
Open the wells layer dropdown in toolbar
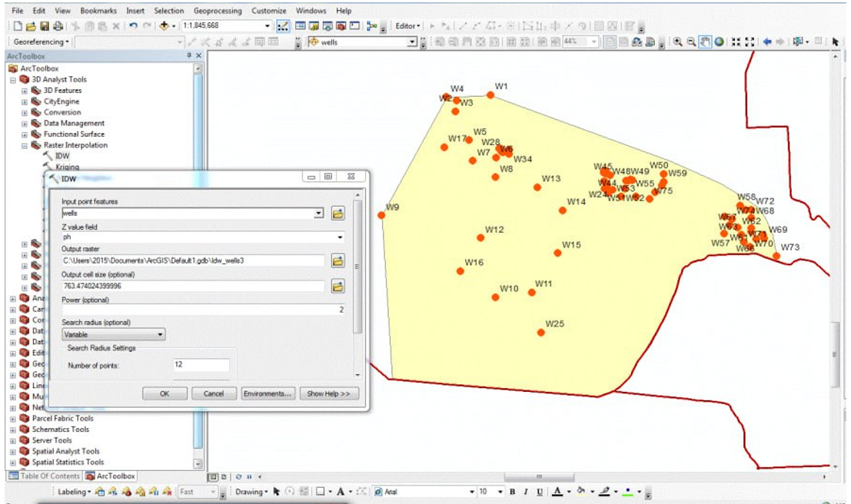412,41
